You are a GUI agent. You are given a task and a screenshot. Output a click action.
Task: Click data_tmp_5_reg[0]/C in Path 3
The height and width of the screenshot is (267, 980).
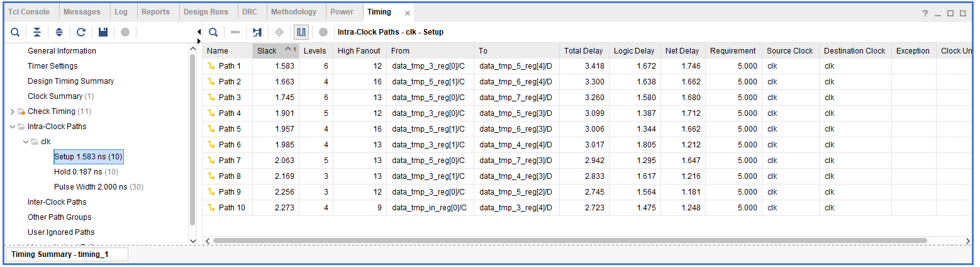(428, 98)
